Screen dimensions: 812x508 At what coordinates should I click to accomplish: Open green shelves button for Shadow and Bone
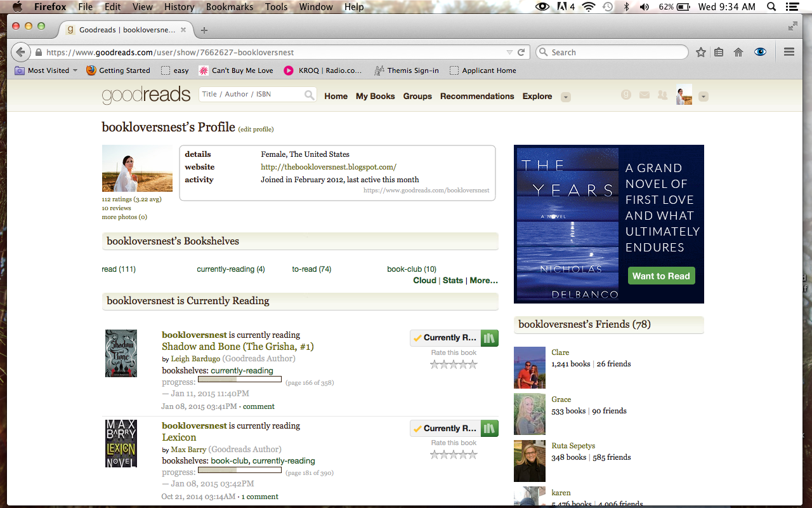click(489, 338)
